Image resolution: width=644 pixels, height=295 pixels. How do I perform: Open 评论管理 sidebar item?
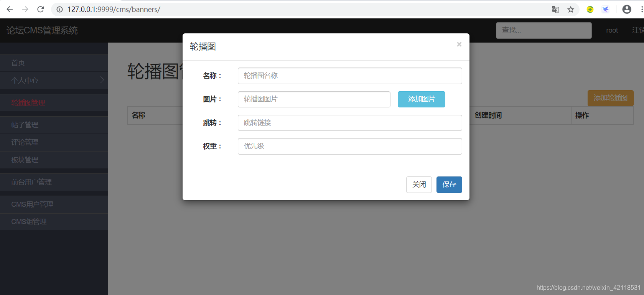click(54, 142)
